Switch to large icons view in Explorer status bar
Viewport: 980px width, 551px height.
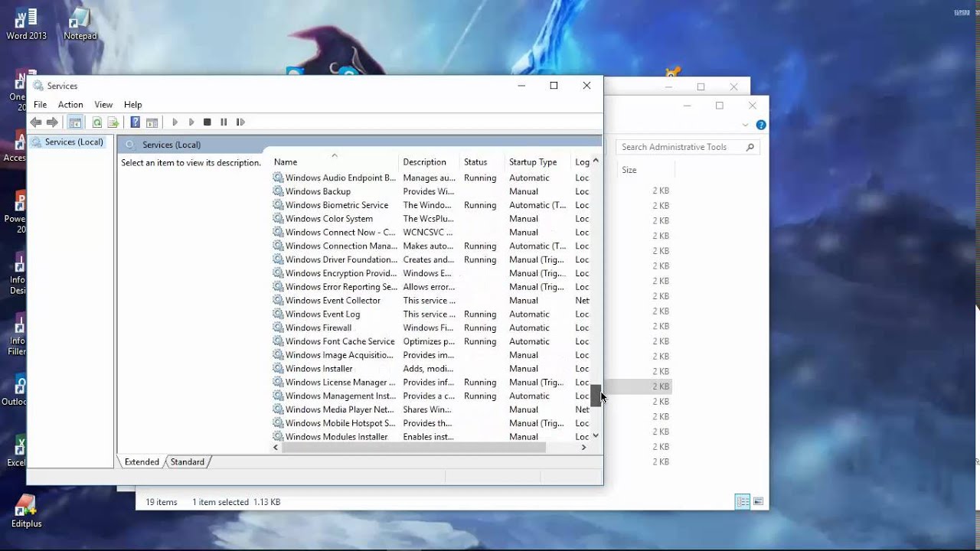[x=758, y=502]
